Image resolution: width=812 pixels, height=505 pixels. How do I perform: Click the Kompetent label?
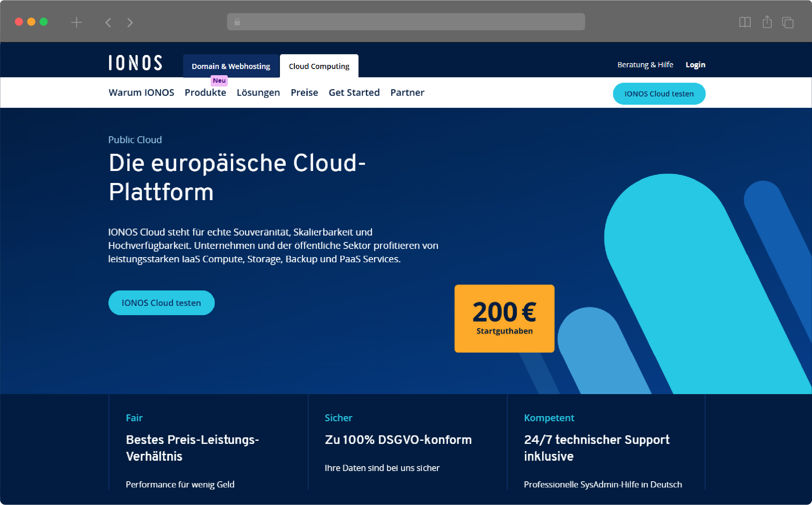(x=549, y=418)
